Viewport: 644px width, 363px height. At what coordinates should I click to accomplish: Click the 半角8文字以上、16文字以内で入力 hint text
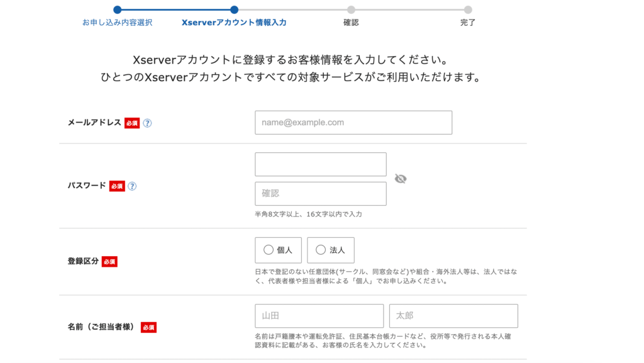(308, 214)
